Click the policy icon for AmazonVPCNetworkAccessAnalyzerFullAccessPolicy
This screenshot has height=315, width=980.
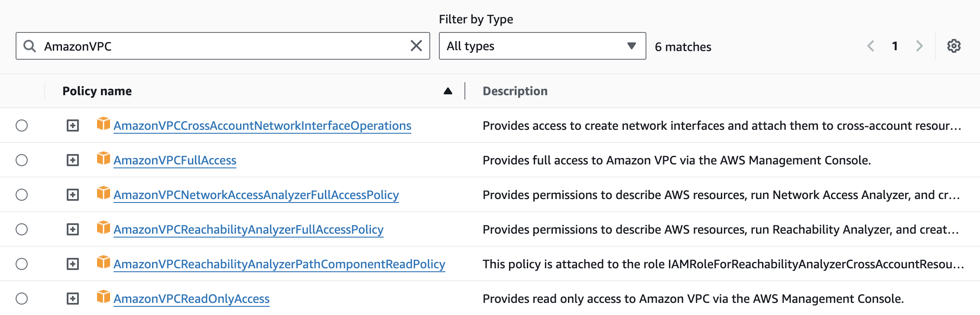[x=103, y=193]
